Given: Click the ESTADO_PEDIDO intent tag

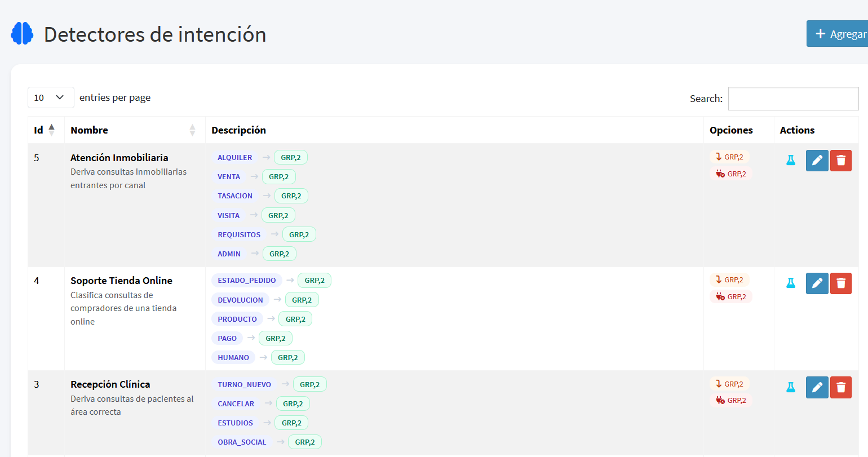Looking at the screenshot, I should [247, 281].
